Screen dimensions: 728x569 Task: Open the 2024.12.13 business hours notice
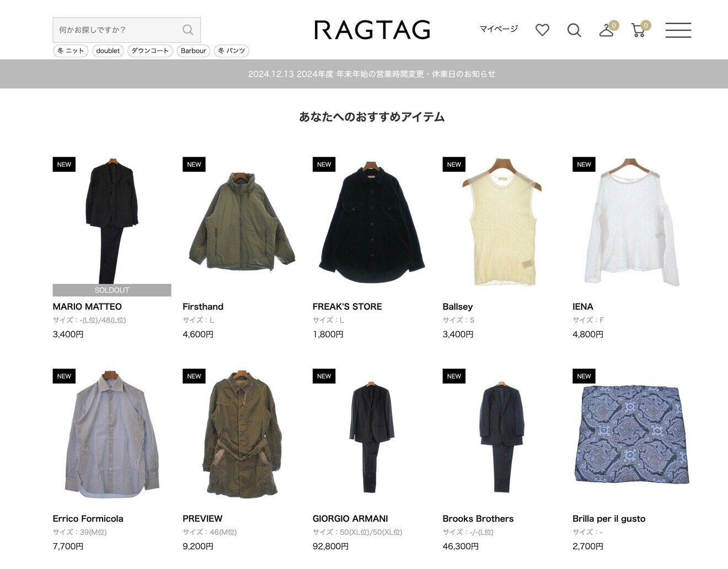pyautogui.click(x=372, y=74)
